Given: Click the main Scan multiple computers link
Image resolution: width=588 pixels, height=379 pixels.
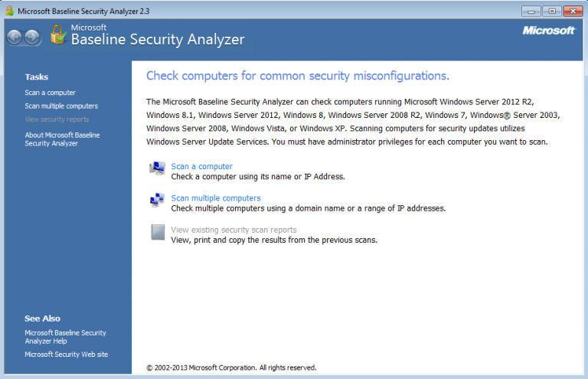Looking at the screenshot, I should click(x=215, y=198).
